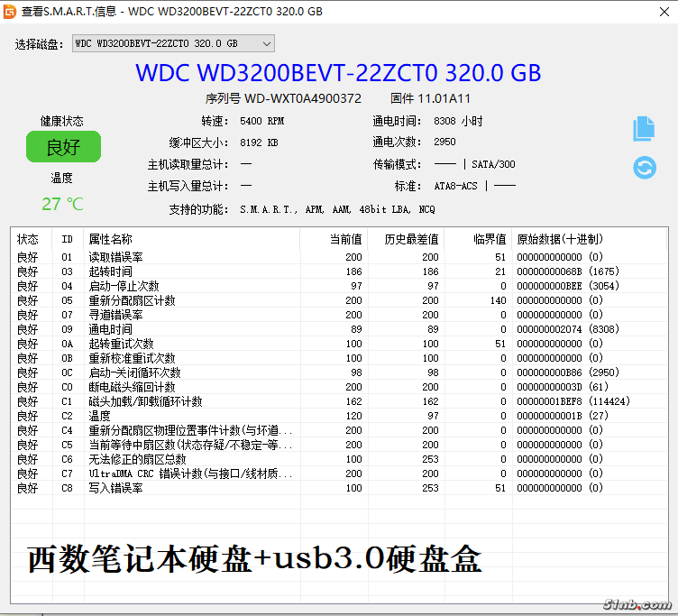This screenshot has width=678, height=616.
Task: Select the 启动-停止次数 row
Action: tap(339, 286)
